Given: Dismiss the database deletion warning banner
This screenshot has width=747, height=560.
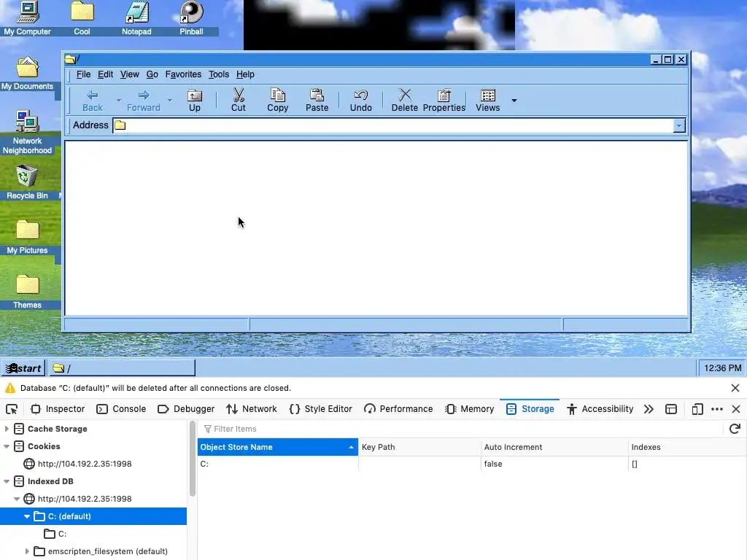Looking at the screenshot, I should click(x=735, y=388).
